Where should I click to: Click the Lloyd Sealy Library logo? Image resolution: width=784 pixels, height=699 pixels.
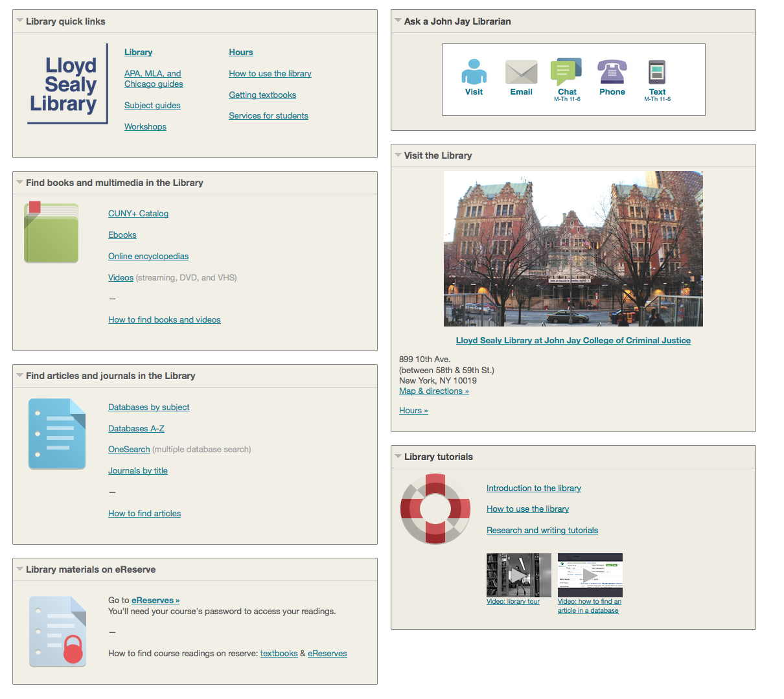tap(68, 84)
